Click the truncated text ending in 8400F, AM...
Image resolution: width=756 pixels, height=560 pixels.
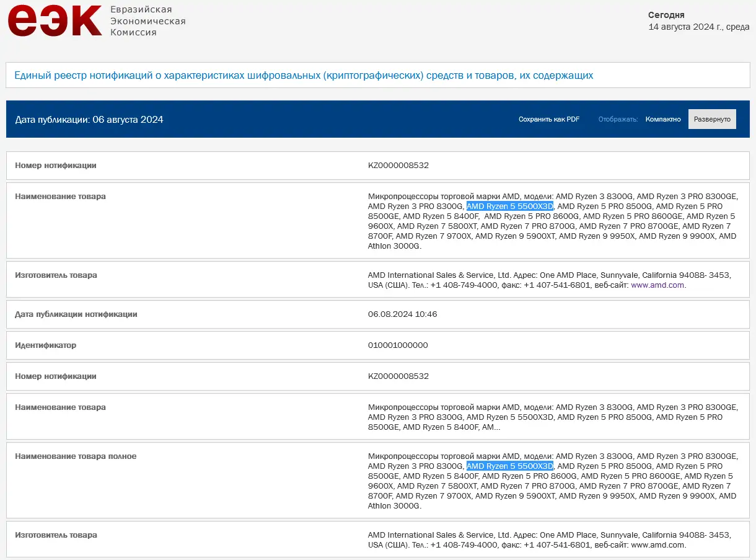553,417
